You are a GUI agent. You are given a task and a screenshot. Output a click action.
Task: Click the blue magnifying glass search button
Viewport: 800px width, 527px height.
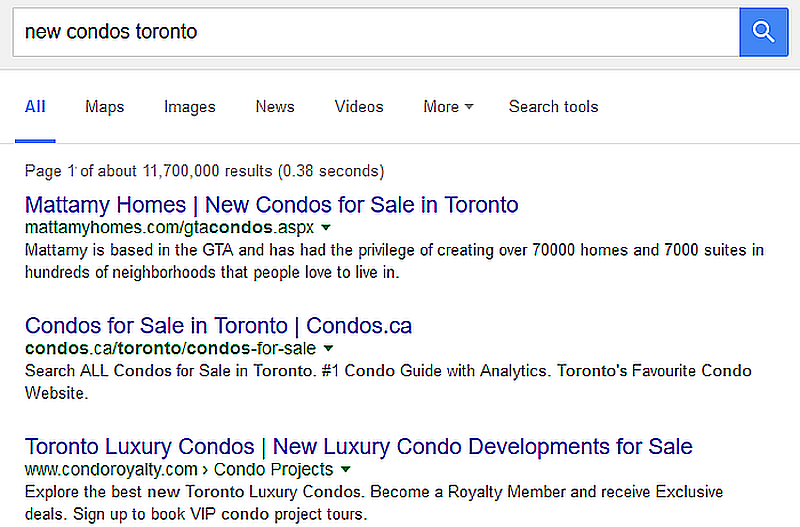[764, 32]
